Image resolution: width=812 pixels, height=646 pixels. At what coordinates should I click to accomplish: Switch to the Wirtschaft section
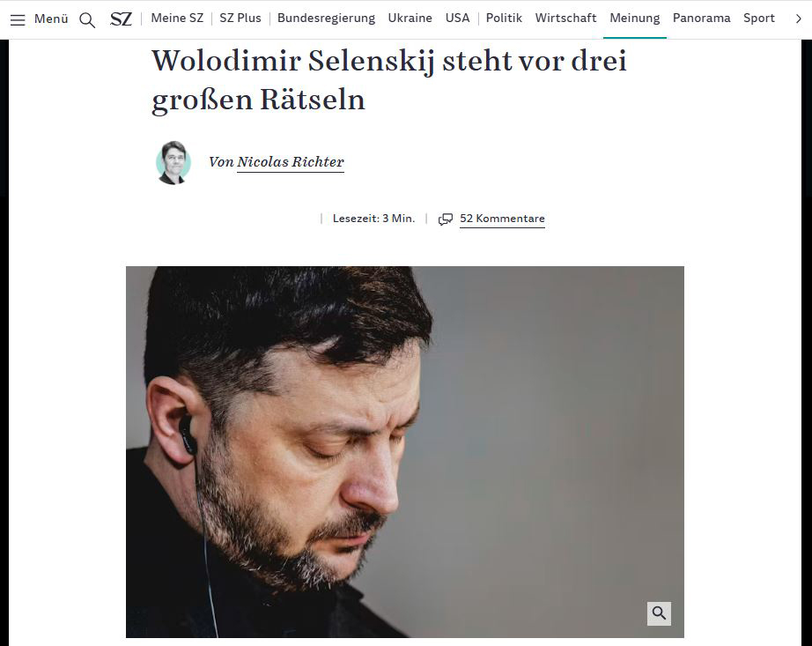point(565,19)
